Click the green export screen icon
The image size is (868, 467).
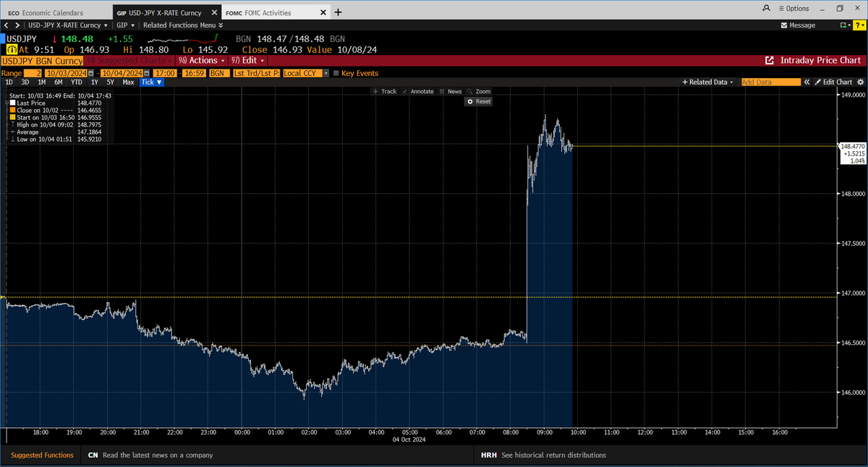pyautogui.click(x=843, y=25)
